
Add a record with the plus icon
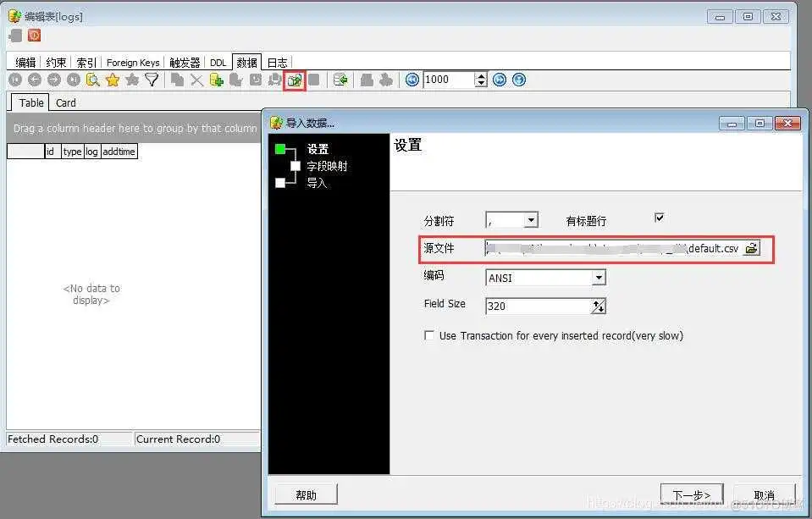click(217, 80)
